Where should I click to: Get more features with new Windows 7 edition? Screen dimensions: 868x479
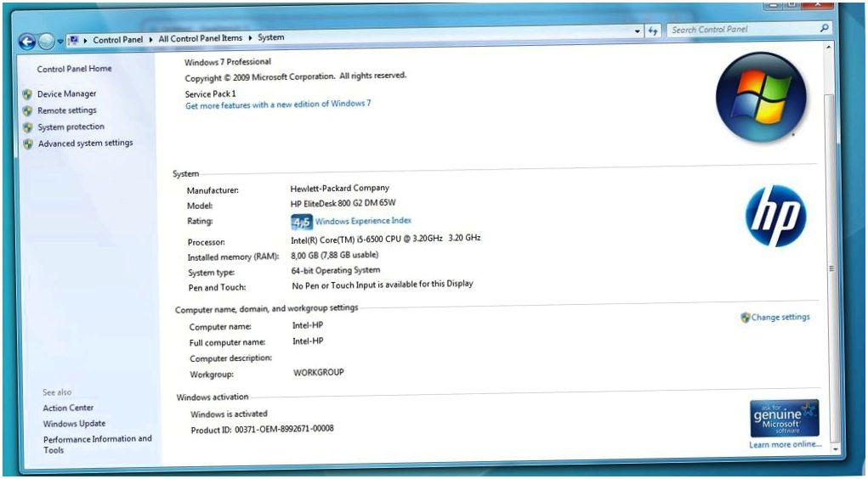point(278,104)
